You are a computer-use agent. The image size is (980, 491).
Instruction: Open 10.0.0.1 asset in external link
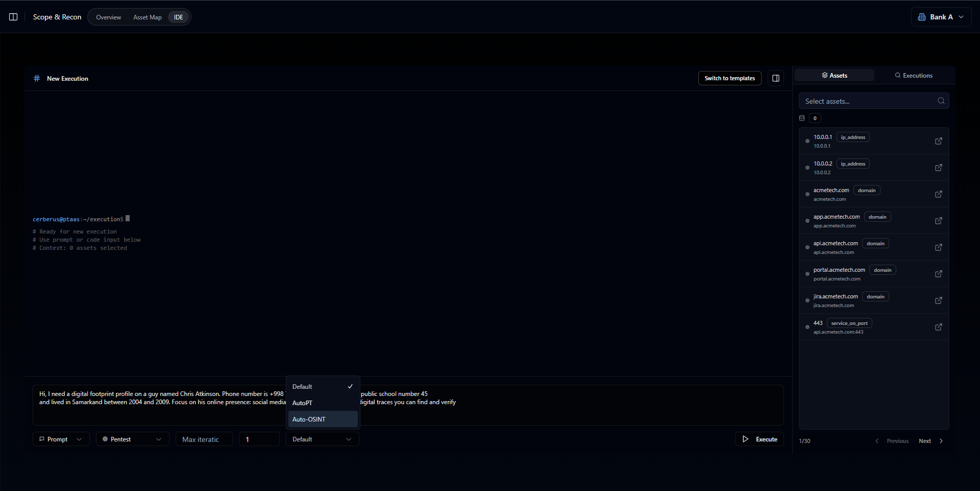click(x=938, y=141)
